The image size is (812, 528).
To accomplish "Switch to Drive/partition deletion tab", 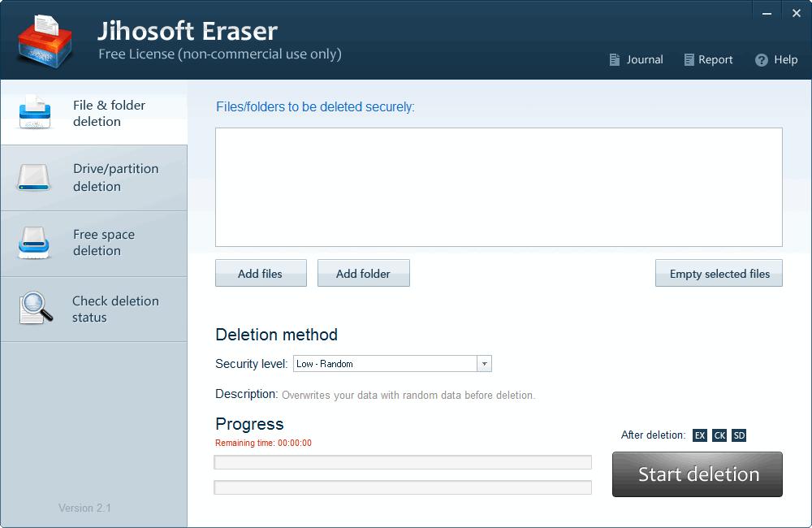I will coord(94,178).
